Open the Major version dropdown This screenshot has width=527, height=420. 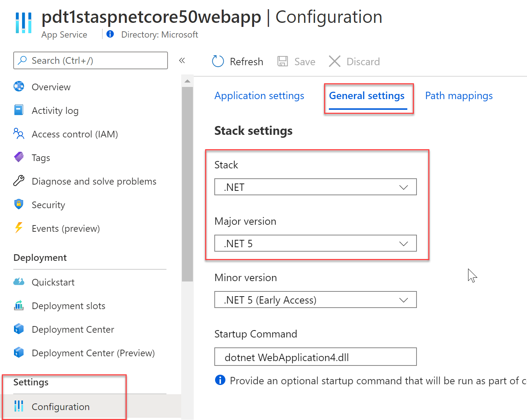pyautogui.click(x=315, y=243)
